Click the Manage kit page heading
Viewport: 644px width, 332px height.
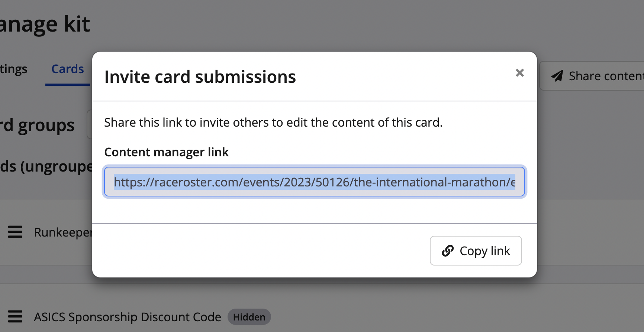pyautogui.click(x=45, y=25)
